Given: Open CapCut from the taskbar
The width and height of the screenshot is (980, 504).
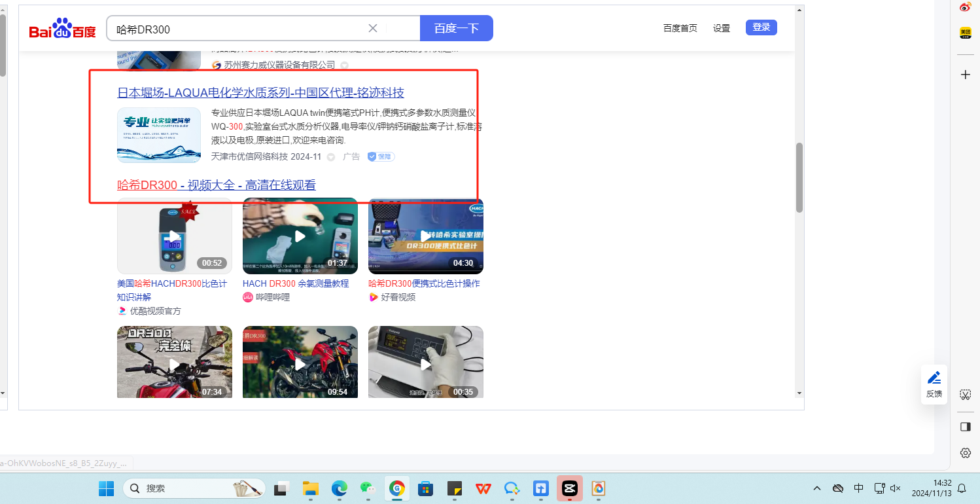Looking at the screenshot, I should coord(569,488).
